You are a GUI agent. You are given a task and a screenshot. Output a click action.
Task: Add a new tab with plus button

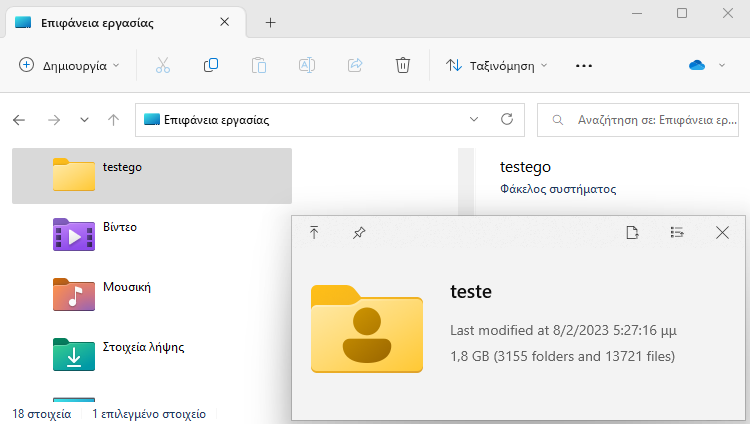pyautogui.click(x=270, y=22)
